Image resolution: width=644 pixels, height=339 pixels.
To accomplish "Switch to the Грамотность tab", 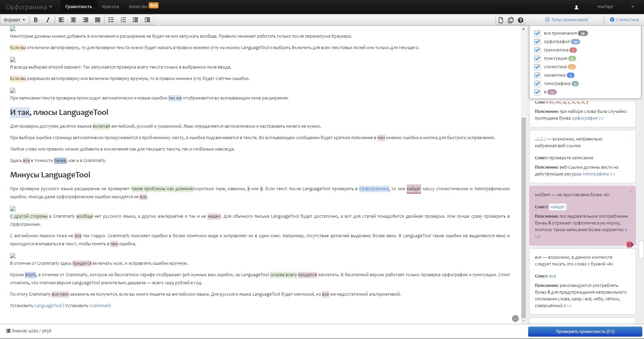I will (79, 7).
